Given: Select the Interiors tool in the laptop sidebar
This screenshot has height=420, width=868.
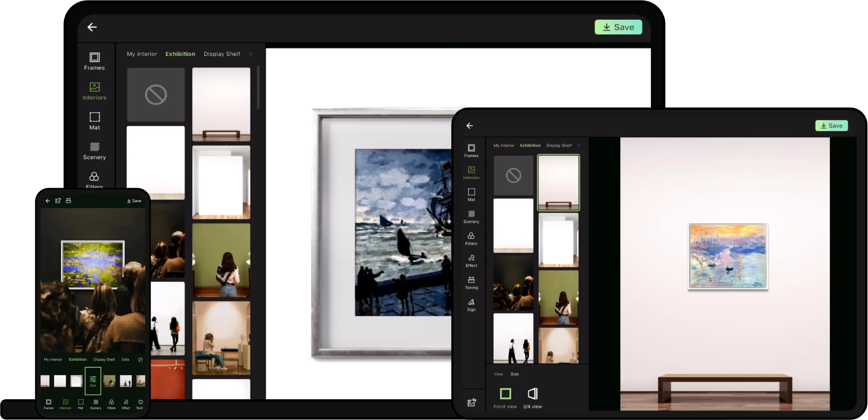Looking at the screenshot, I should [94, 91].
